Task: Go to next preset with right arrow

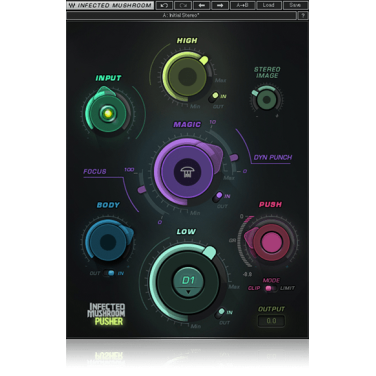Action: pos(220,5)
